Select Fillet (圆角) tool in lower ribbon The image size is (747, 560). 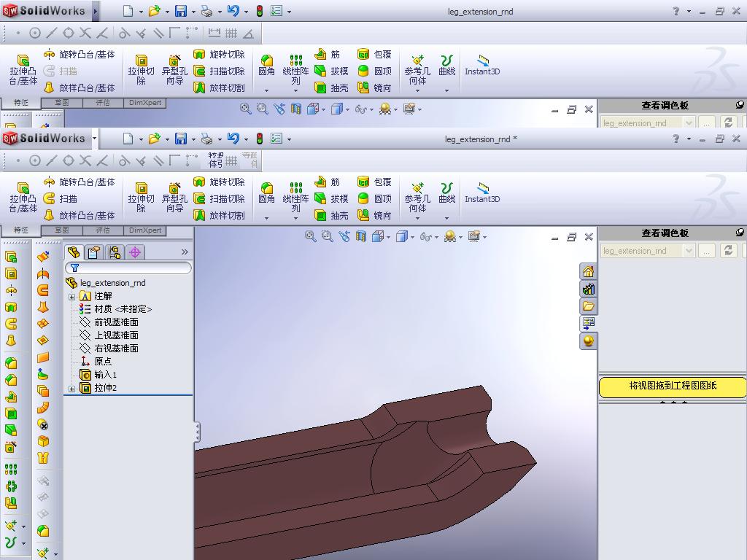click(266, 192)
